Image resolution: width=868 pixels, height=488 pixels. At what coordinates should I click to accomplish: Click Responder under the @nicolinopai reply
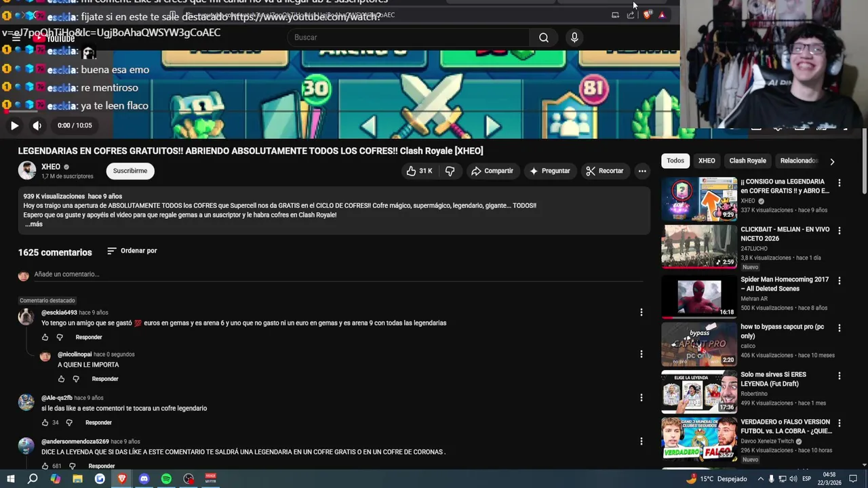point(105,379)
